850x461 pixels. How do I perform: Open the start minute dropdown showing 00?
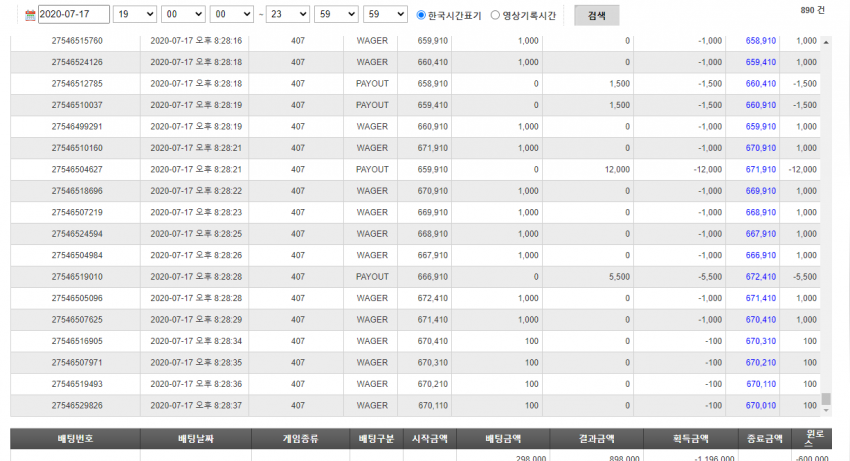coord(183,14)
